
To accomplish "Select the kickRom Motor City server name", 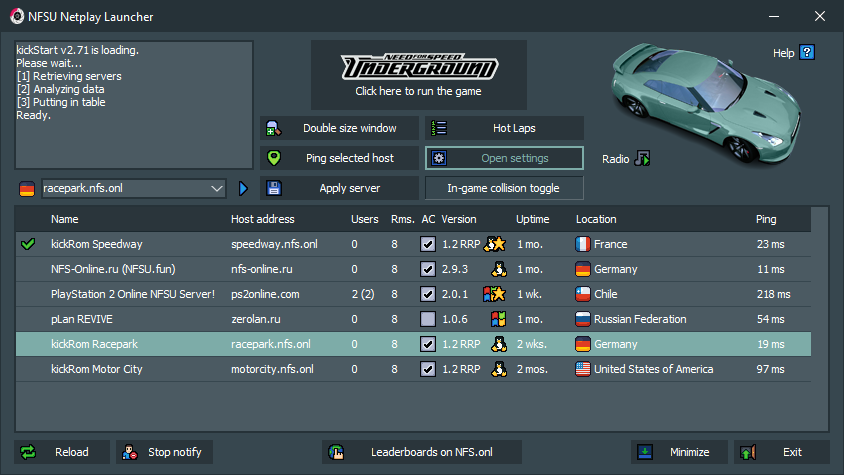I will click(x=97, y=369).
